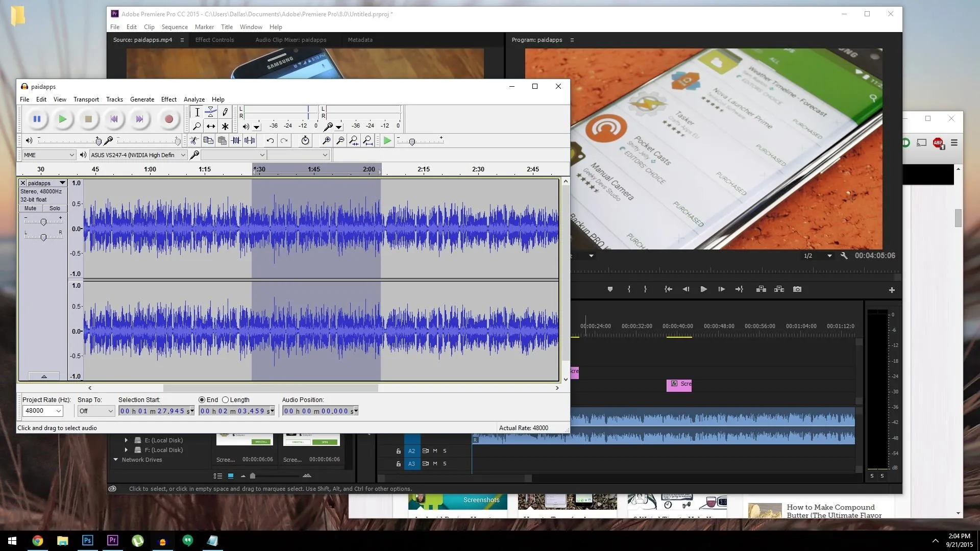This screenshot has height=551, width=980.
Task: Click the Zoom Out magnifier
Action: (x=340, y=140)
